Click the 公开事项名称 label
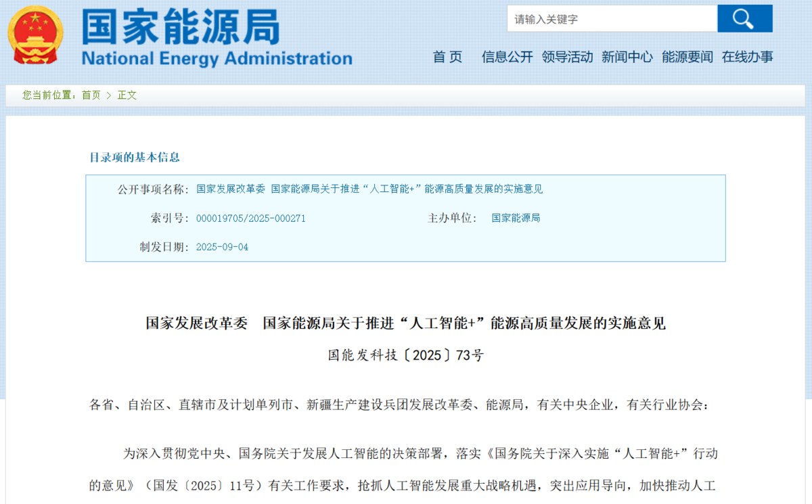The height and width of the screenshot is (504, 812). pyautogui.click(x=154, y=189)
